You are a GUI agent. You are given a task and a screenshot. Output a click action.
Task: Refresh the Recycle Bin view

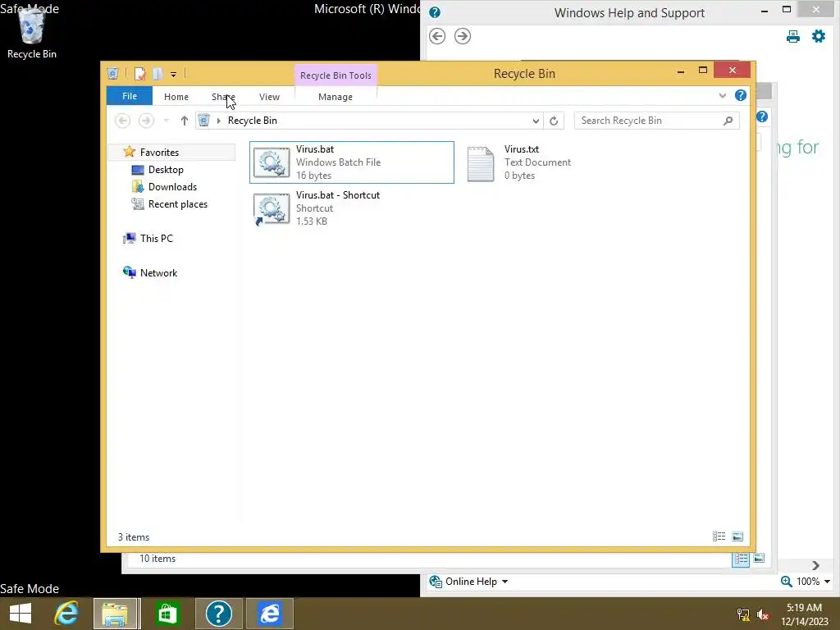pos(554,121)
